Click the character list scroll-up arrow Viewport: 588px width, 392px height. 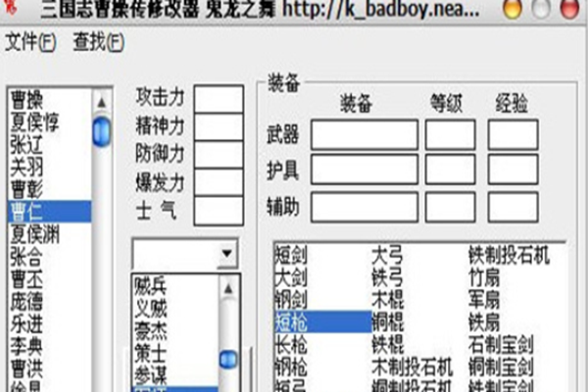(101, 100)
